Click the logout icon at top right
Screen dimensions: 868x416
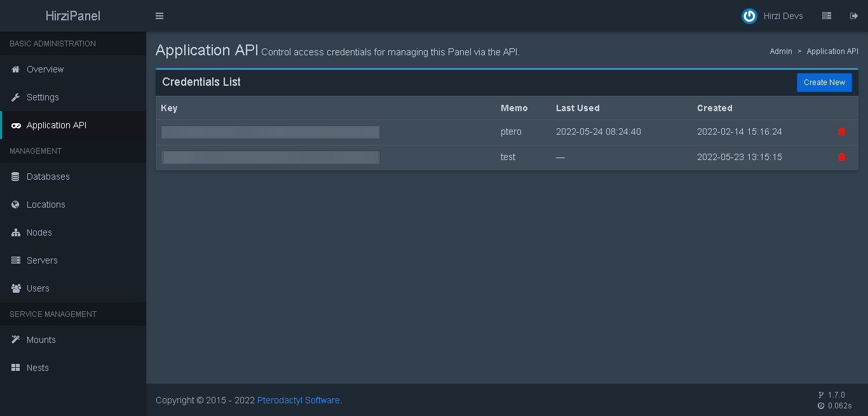point(853,15)
